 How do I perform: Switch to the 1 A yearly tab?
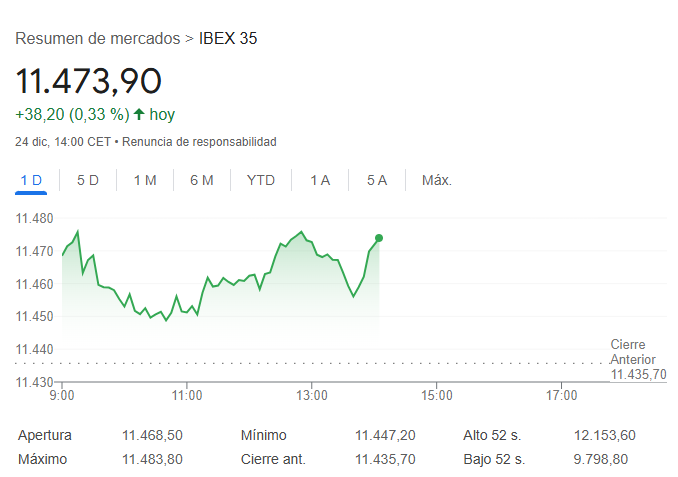(x=320, y=180)
